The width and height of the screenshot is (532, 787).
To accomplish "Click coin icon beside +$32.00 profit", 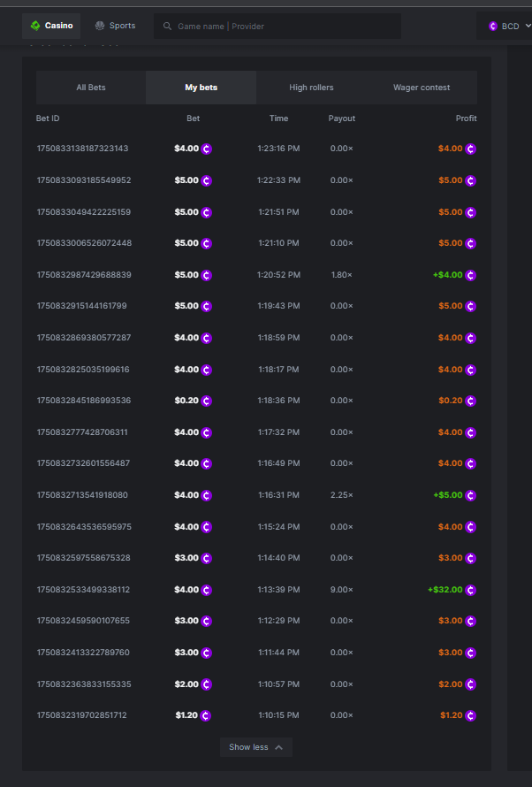I will coord(471,590).
